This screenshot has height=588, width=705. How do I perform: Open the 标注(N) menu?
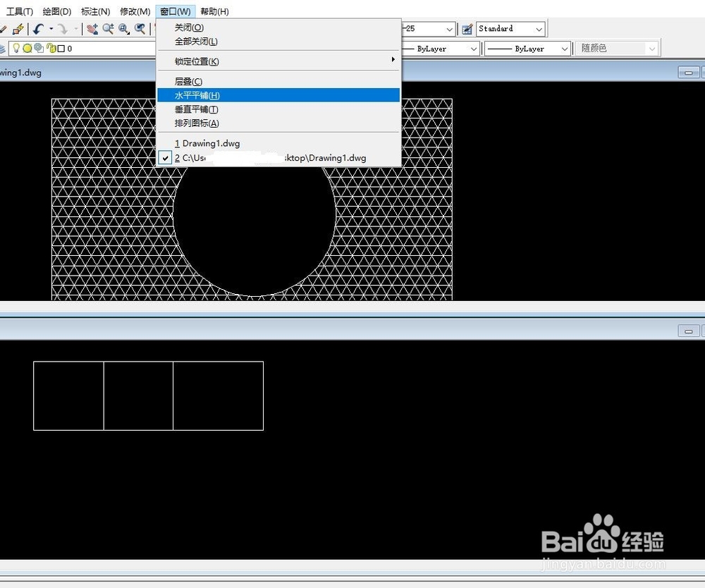pos(95,12)
